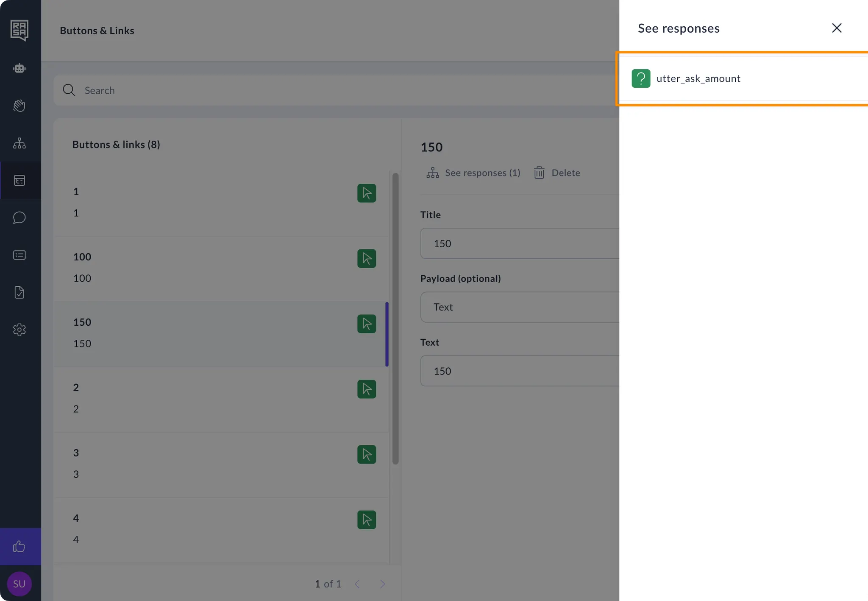
Task: Select the utter_ask_amount response
Action: (698, 78)
